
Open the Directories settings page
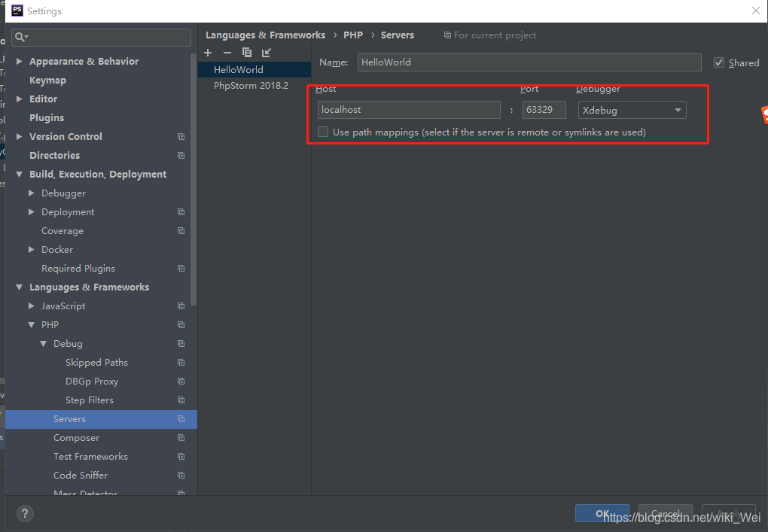click(54, 156)
